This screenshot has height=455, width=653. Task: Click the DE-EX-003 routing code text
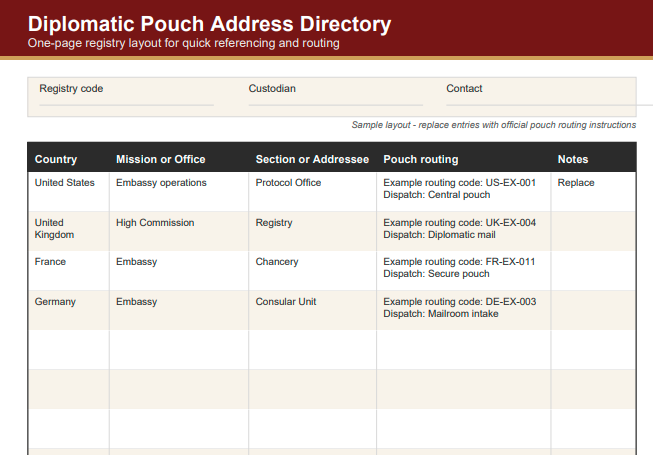[x=511, y=302]
